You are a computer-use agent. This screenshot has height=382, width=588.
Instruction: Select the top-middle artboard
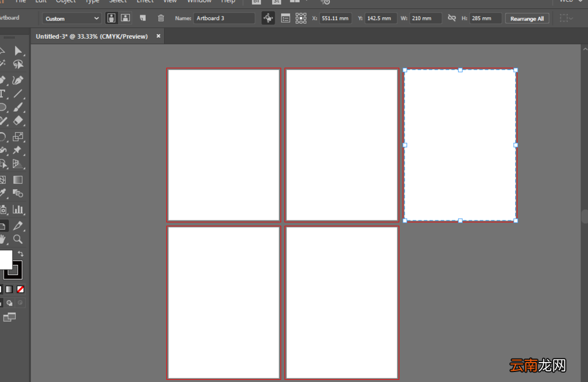click(342, 145)
